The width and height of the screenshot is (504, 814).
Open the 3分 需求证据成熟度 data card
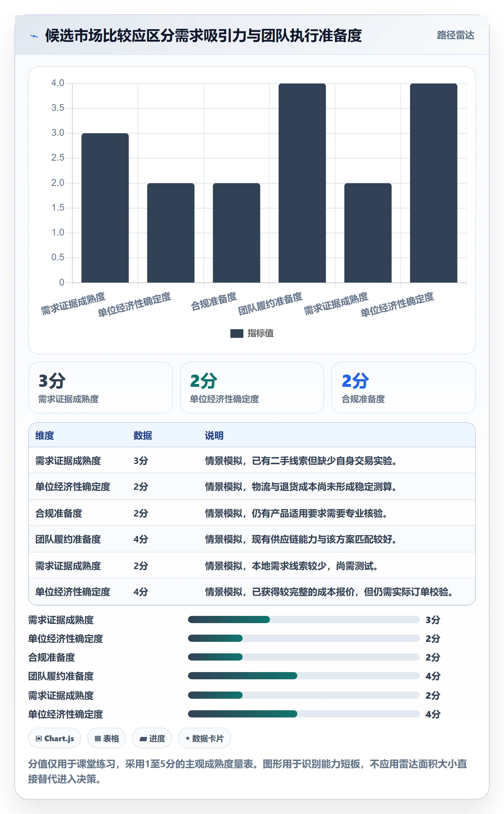(x=100, y=388)
